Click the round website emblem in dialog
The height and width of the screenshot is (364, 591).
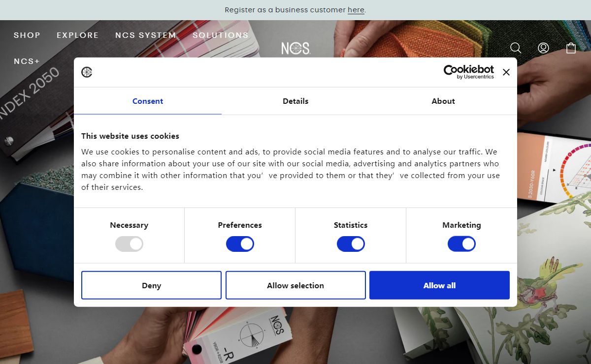coord(87,72)
